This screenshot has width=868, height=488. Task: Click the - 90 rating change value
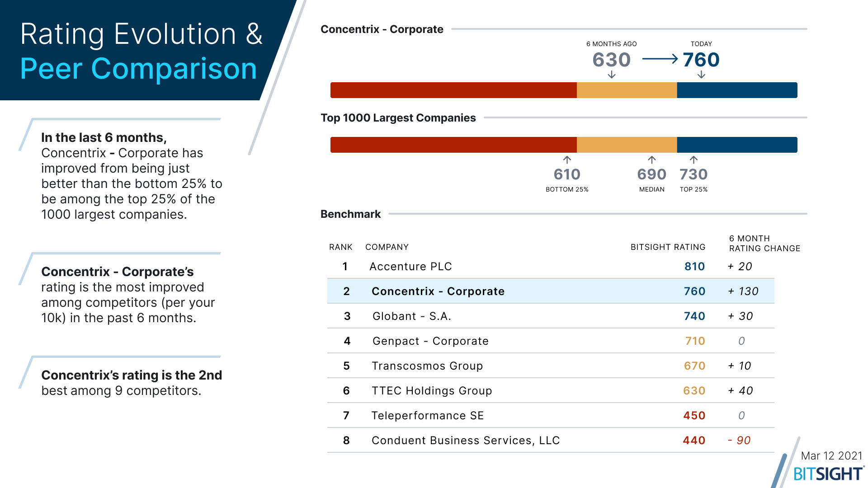[x=739, y=441]
